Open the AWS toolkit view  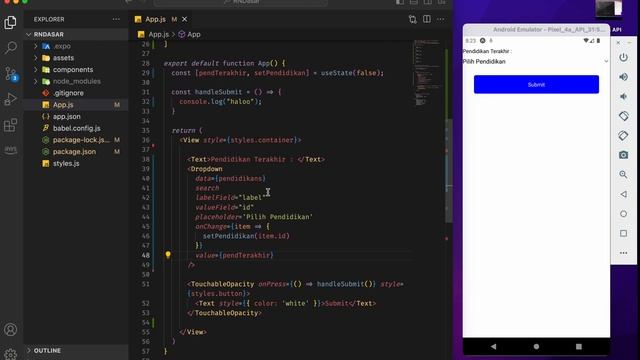[x=11, y=150]
